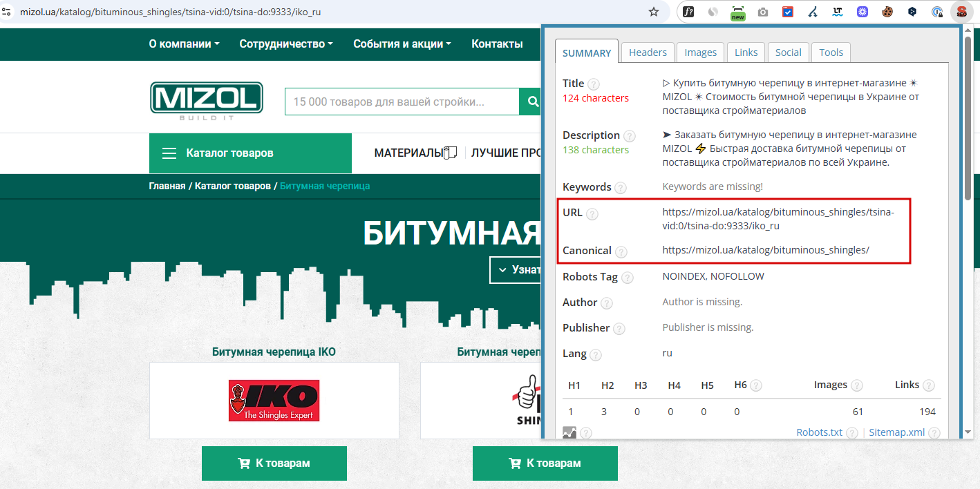The height and width of the screenshot is (489, 980).
Task: Click the browser address bar URL
Action: 170,12
